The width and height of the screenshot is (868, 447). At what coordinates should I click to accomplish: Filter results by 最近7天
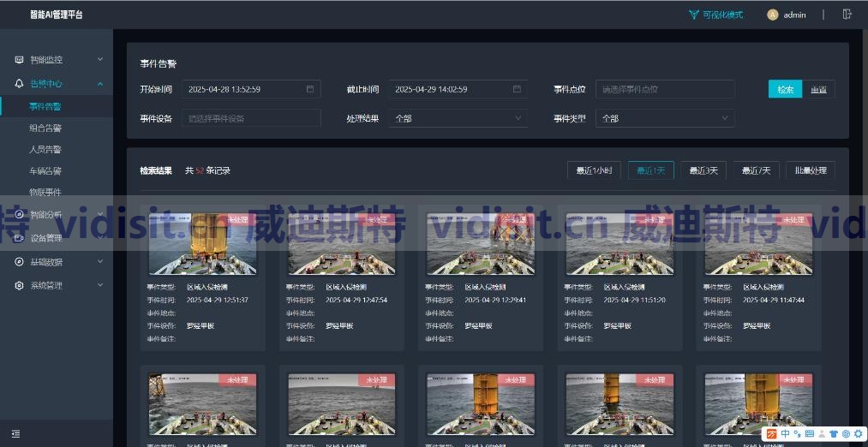point(756,170)
